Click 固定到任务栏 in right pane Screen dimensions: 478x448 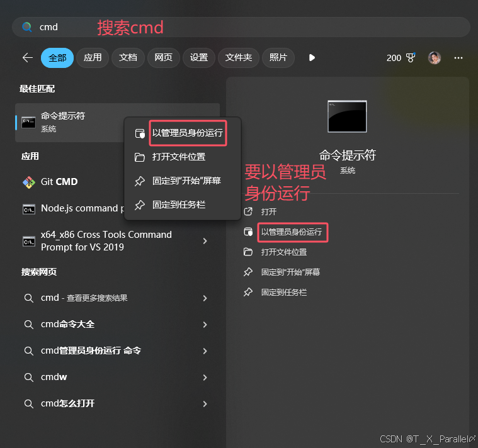pos(284,293)
